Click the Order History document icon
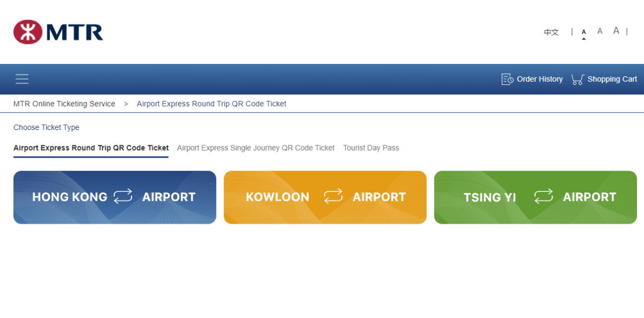Image resolution: width=644 pixels, height=318 pixels. (507, 79)
